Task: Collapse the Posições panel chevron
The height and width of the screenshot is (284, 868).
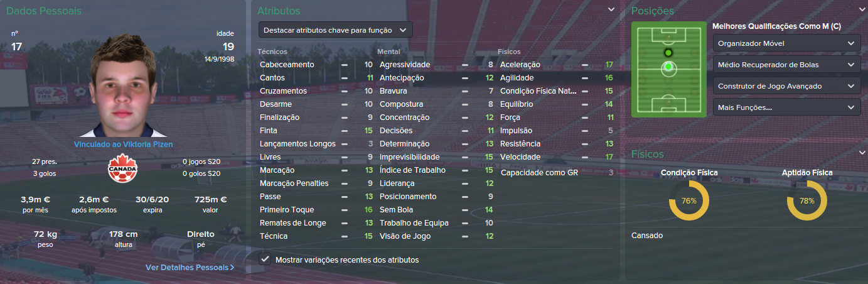Action: pyautogui.click(x=859, y=10)
